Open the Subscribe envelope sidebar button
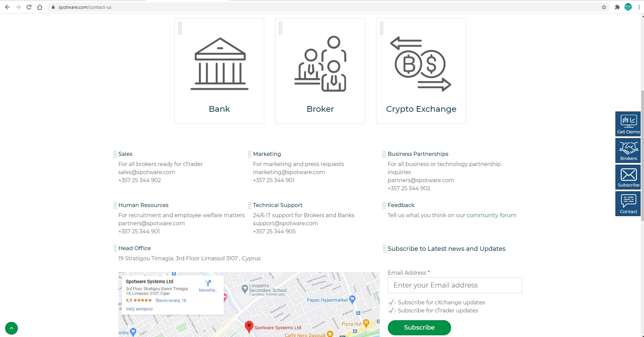The width and height of the screenshot is (644, 337). click(628, 177)
